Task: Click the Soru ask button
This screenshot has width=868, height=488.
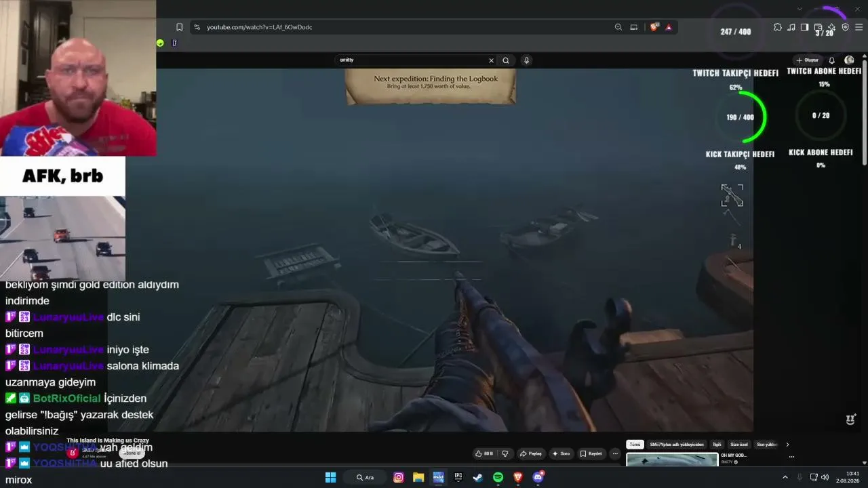Action: click(561, 453)
